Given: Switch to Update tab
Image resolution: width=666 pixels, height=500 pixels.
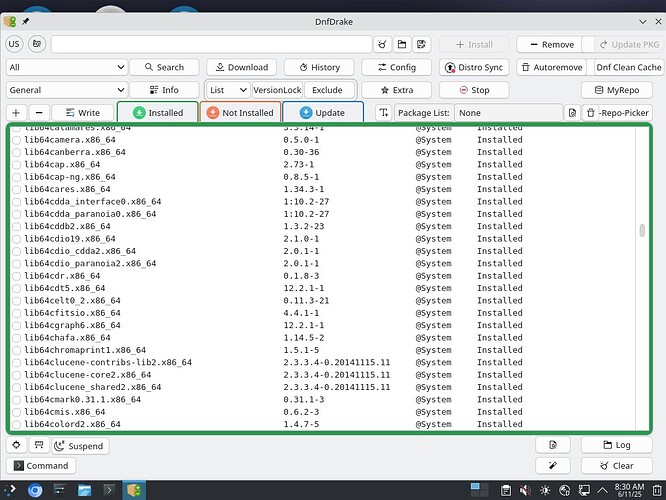Looking at the screenshot, I should [322, 113].
